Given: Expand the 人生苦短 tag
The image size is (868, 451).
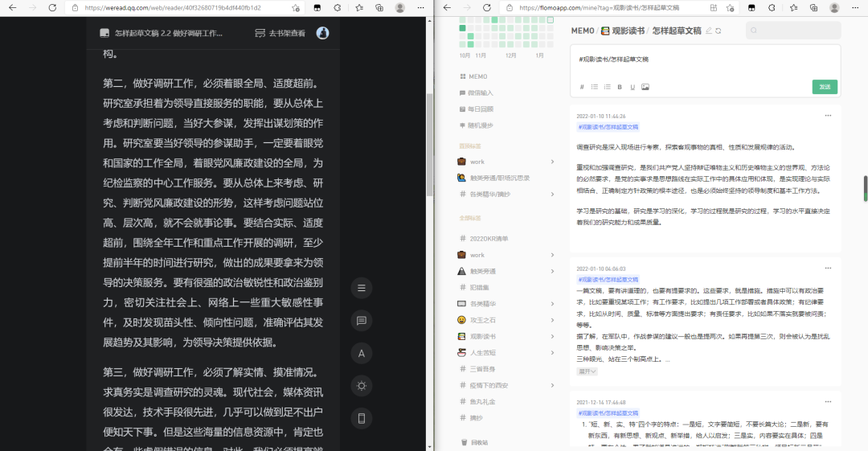Looking at the screenshot, I should 552,353.
